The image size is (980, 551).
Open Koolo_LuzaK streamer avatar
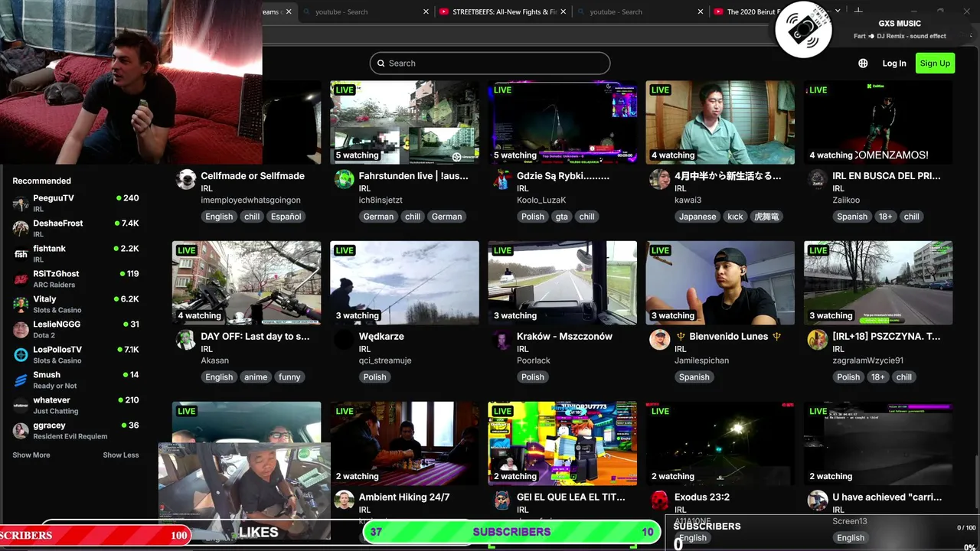click(502, 180)
